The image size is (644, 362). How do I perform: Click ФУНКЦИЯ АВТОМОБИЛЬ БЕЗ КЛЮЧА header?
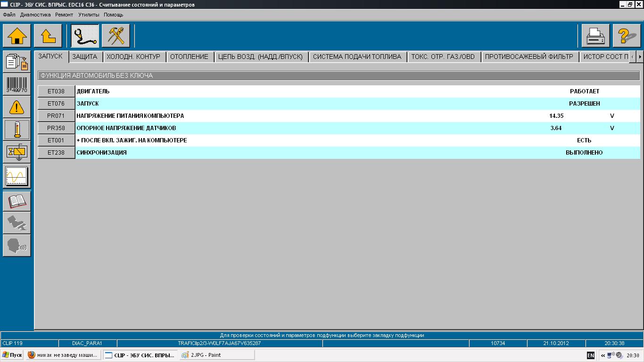(339, 75)
